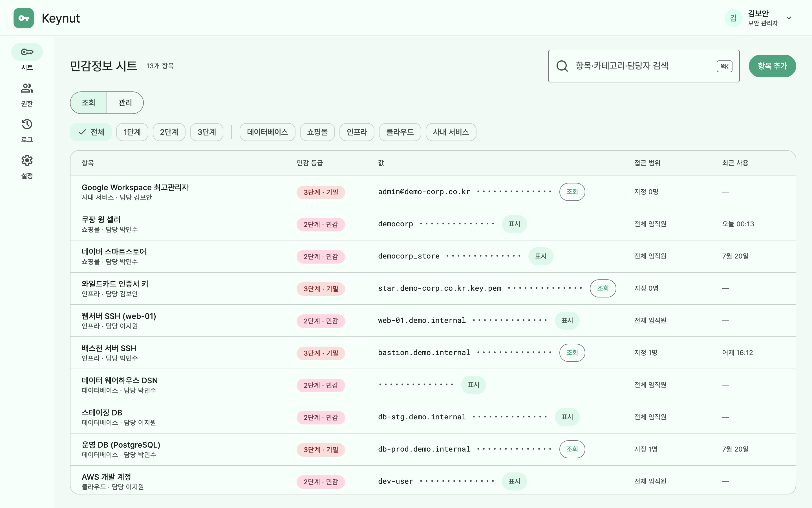Screen dimensions: 812x508
Task: Open the 네이버 스마트스토어 row title
Action: (114, 252)
